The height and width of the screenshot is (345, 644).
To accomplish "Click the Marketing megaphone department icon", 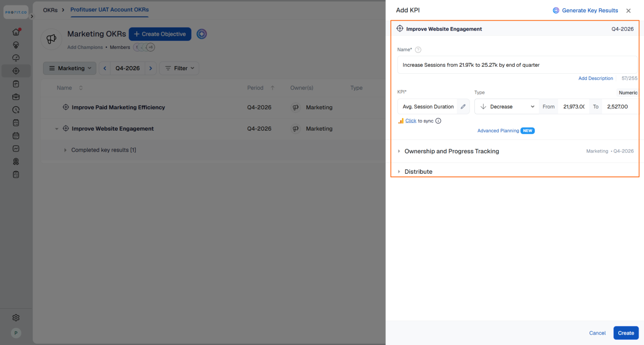I will pos(51,39).
